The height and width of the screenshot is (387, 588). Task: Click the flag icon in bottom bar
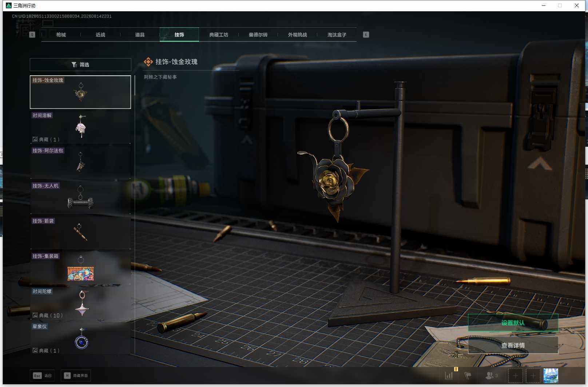click(468, 375)
